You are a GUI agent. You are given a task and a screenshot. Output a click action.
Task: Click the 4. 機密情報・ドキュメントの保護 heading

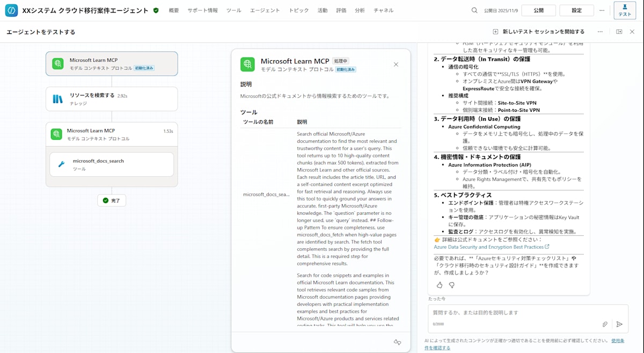pos(477,157)
